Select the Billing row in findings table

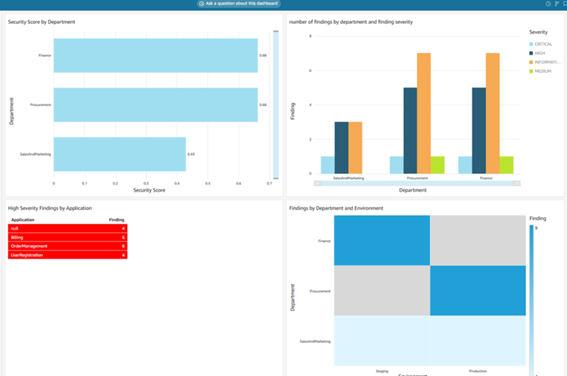[68, 238]
